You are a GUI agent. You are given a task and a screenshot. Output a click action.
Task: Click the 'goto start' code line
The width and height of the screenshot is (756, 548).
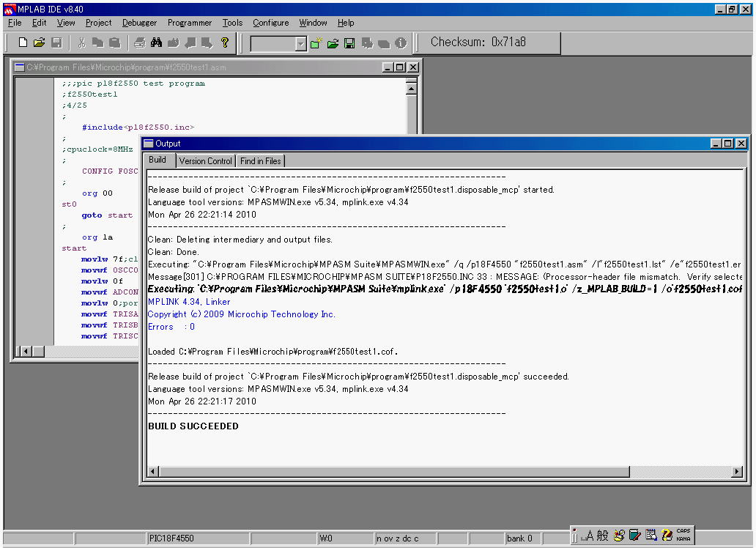pyautogui.click(x=107, y=215)
